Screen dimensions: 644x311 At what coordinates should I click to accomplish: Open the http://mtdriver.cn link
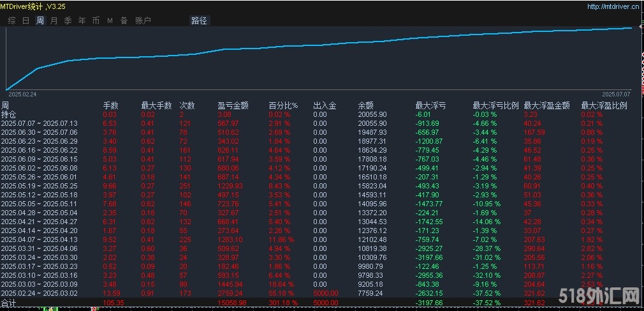click(613, 6)
